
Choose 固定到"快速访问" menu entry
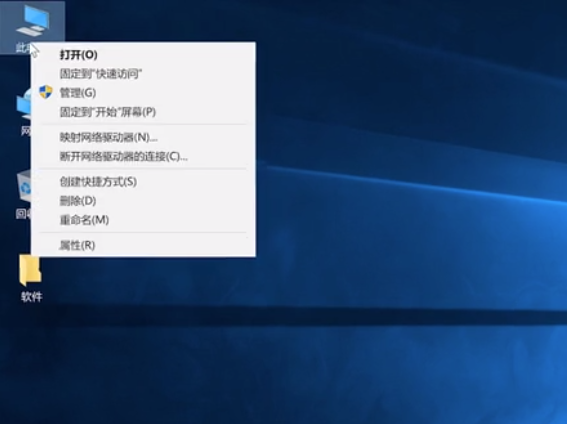coord(144,74)
